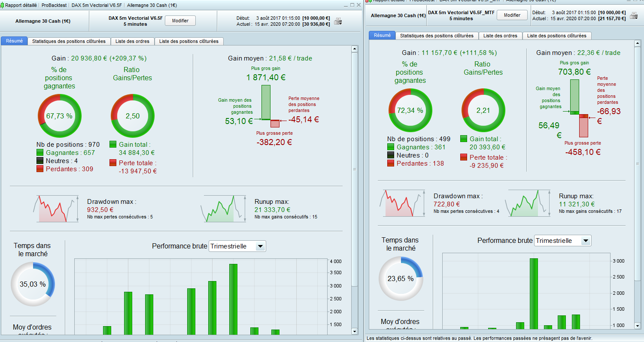The width and height of the screenshot is (644, 342).
Task: Open Statistiques des positions clôturées tab in the right window
Action: click(437, 36)
